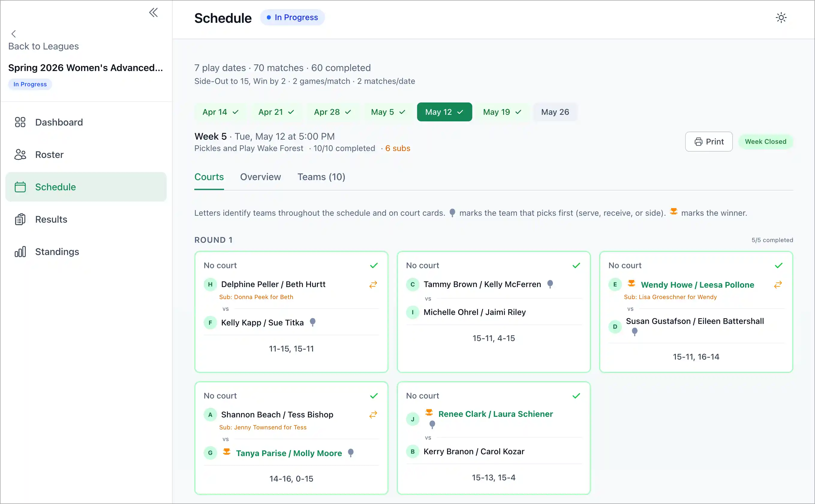Toggle the light/dark theme sun icon
This screenshot has height=504, width=815.
coord(781,17)
